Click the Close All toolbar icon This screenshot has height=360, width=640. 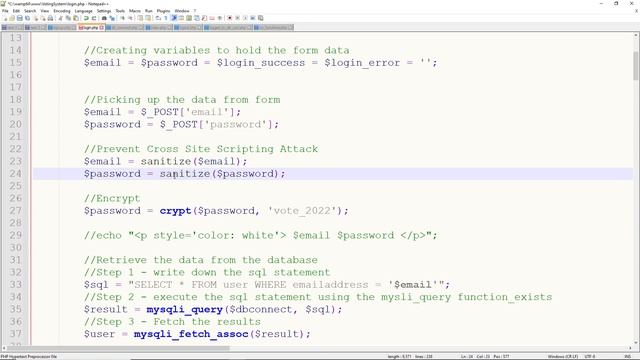coord(43,18)
